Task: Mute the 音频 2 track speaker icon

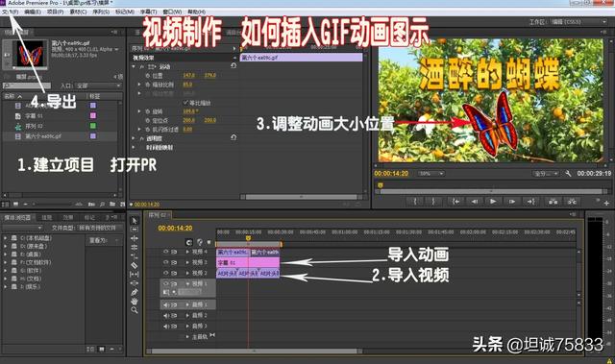Action: click(166, 315)
